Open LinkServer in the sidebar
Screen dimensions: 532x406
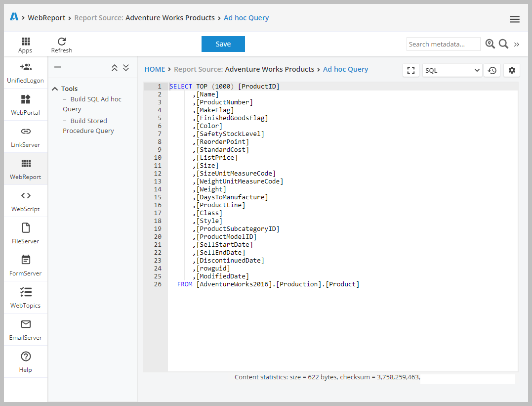point(26,137)
